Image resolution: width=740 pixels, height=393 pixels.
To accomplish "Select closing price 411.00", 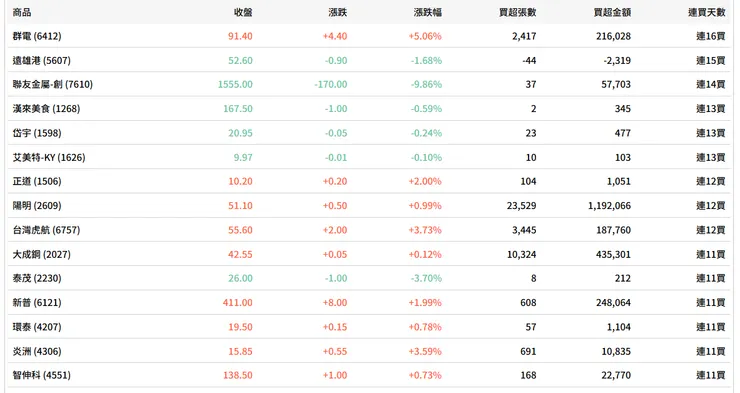I will [238, 303].
